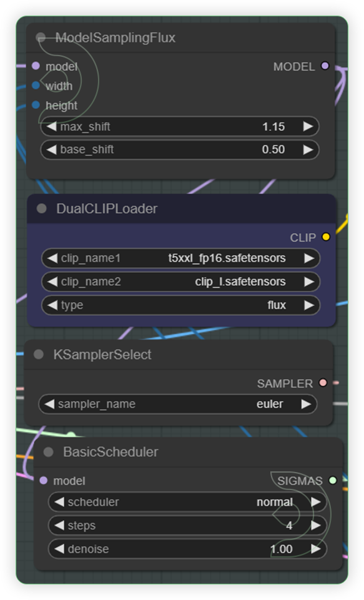Increase denoise using the right arrow
The height and width of the screenshot is (600, 364).
(x=315, y=549)
